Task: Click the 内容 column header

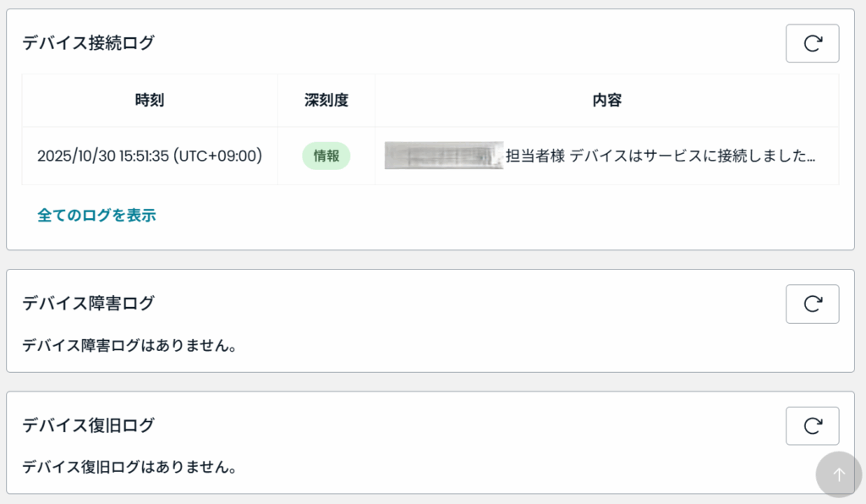Action: 606,100
